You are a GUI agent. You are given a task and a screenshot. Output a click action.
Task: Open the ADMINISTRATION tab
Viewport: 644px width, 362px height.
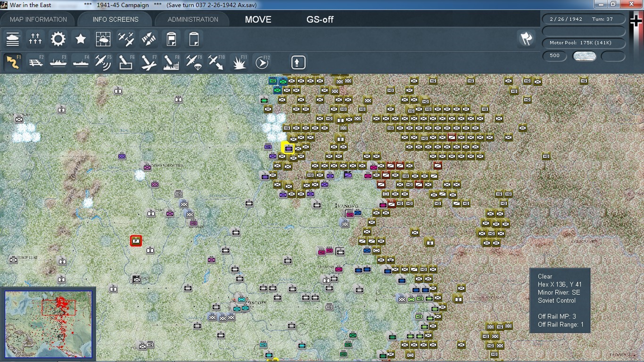click(193, 19)
